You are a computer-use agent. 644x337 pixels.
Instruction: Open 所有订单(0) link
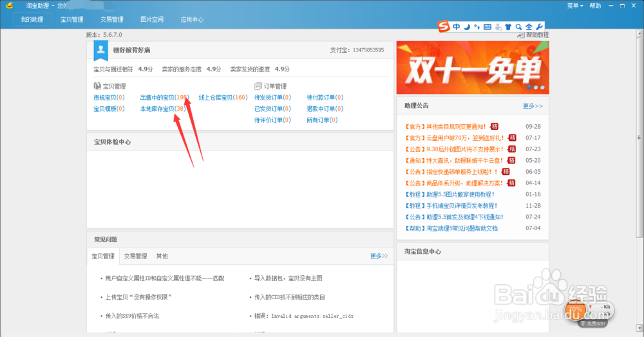(322, 120)
